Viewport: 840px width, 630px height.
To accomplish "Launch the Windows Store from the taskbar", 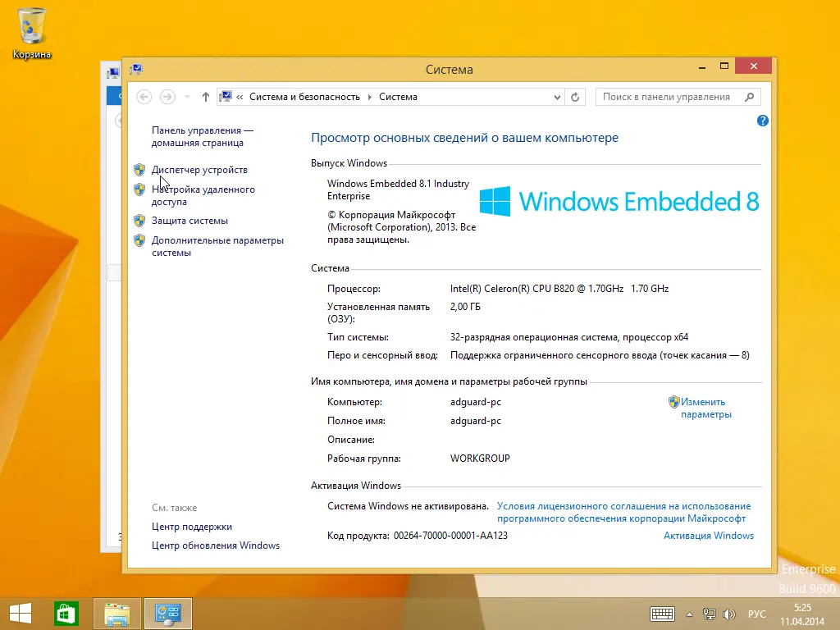I will pos(66,613).
